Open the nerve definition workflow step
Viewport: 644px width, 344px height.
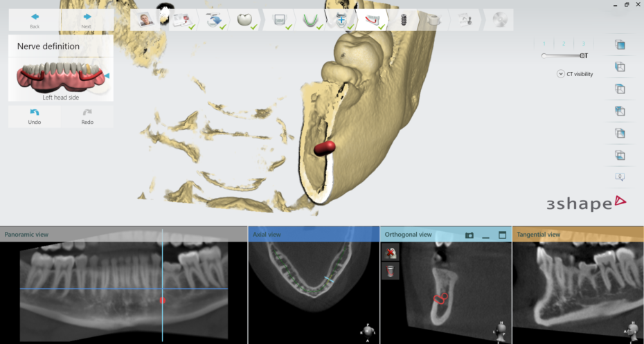(x=373, y=21)
